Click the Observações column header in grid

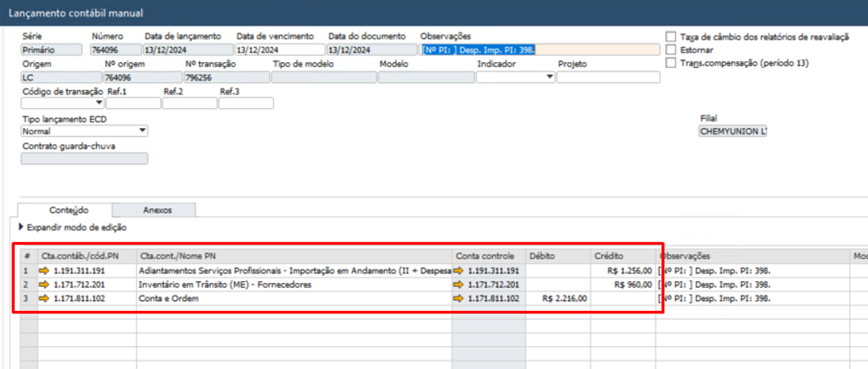[x=752, y=256]
